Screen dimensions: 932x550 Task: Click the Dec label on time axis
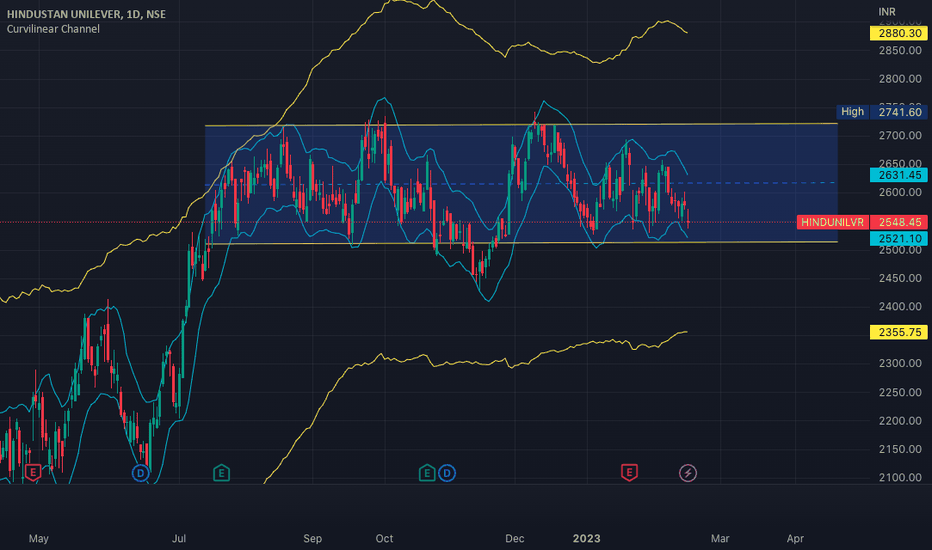pyautogui.click(x=515, y=538)
